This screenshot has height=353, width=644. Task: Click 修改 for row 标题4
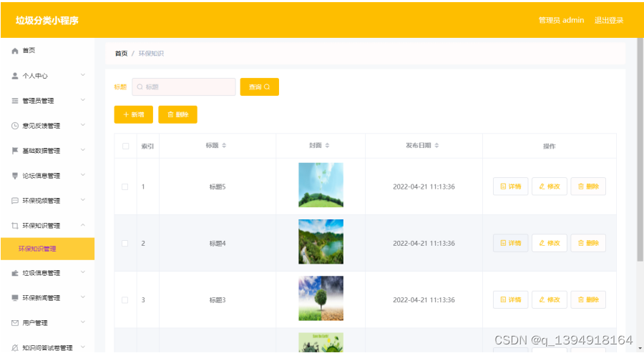pyautogui.click(x=550, y=243)
